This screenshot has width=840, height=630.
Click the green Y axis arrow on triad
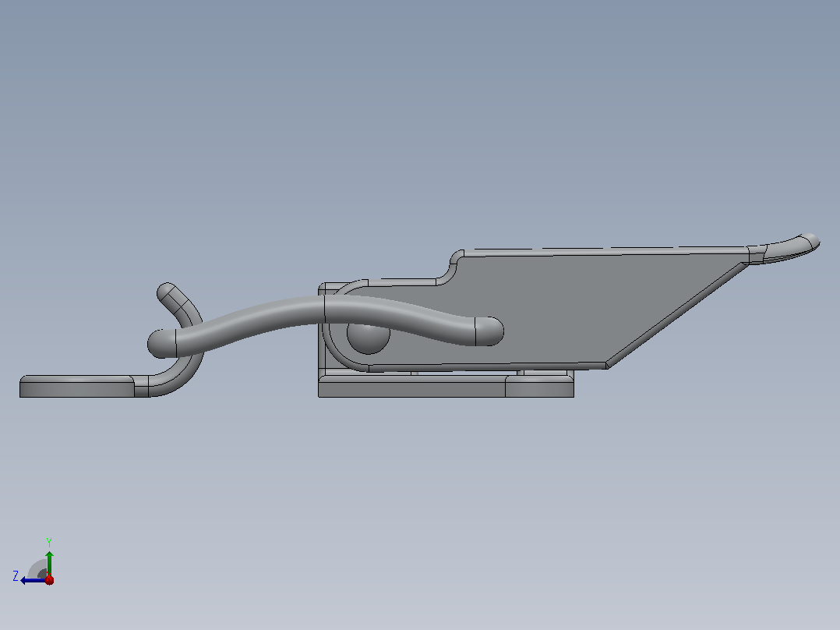(x=49, y=562)
